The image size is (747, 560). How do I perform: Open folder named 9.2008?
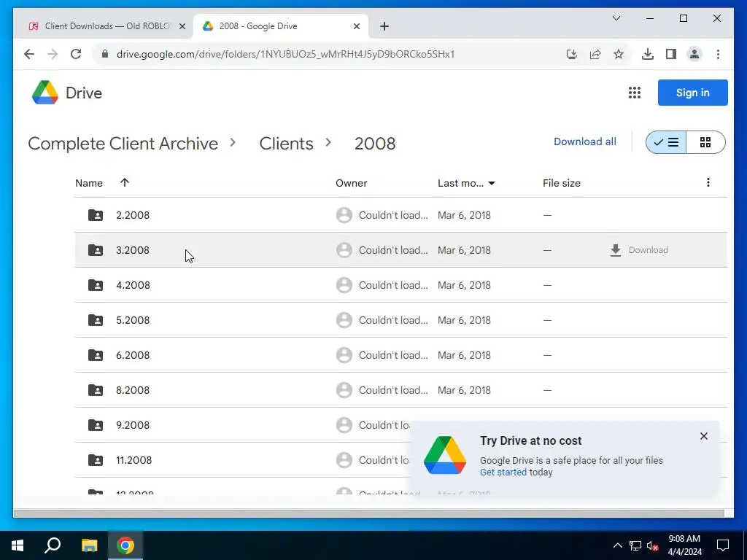(133, 425)
